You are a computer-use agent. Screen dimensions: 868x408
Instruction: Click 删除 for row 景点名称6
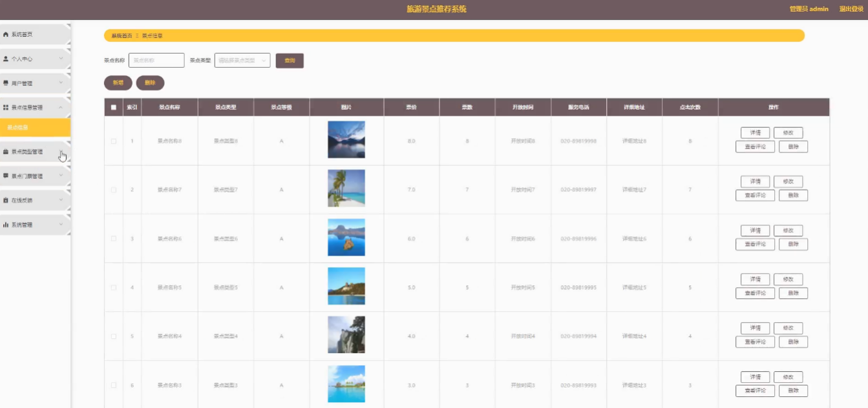793,244
